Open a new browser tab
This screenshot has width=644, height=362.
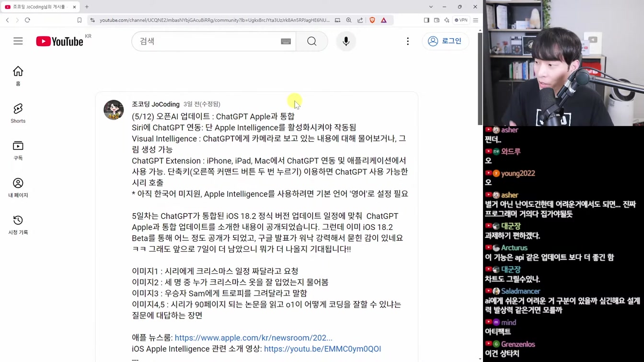(87, 7)
